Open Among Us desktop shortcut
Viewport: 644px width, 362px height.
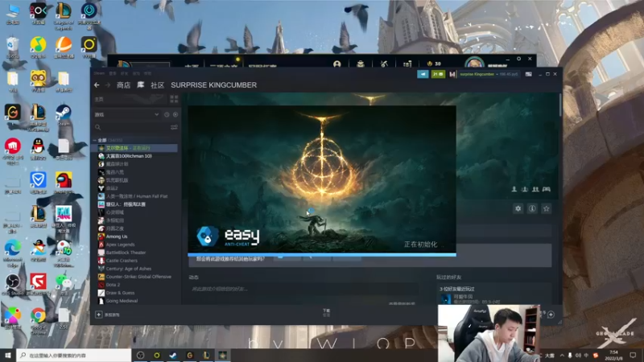(x=64, y=183)
